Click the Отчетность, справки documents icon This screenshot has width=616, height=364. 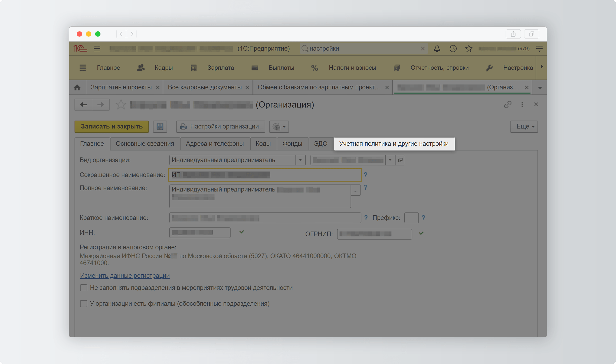click(x=397, y=68)
